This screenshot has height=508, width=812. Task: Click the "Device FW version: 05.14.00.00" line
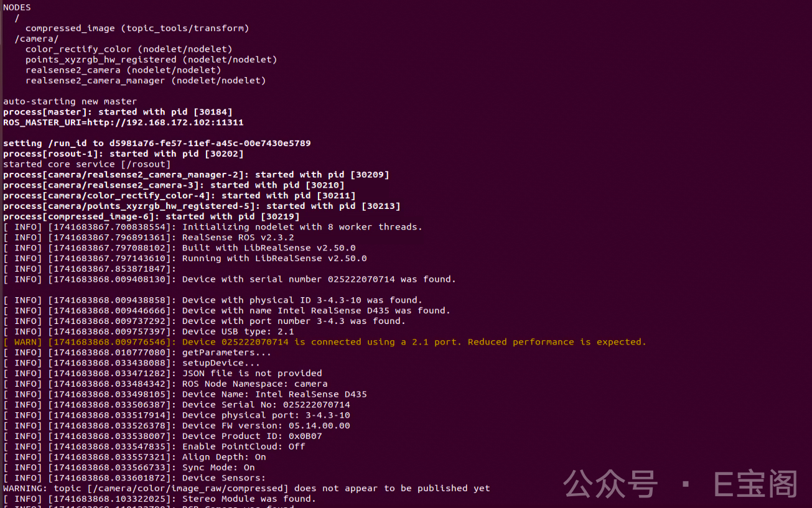coord(266,426)
